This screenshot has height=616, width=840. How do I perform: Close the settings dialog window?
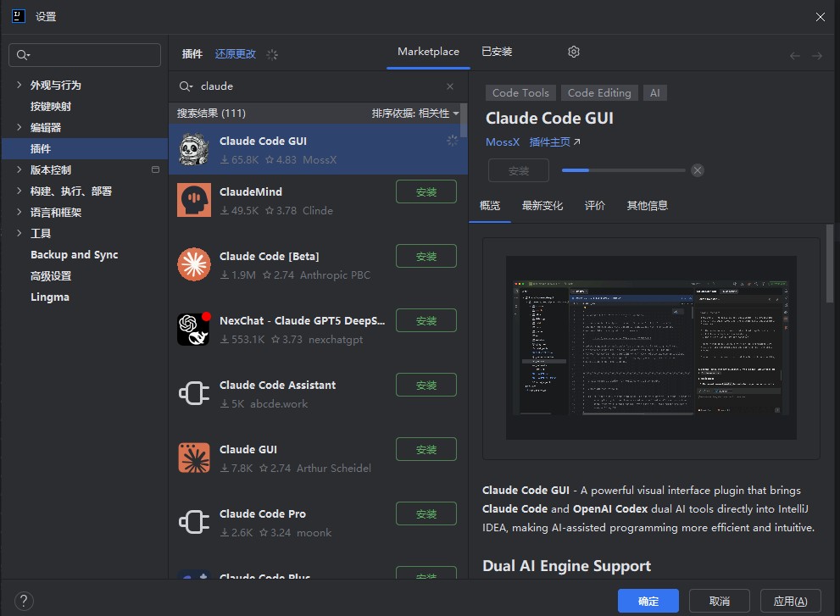pos(820,17)
